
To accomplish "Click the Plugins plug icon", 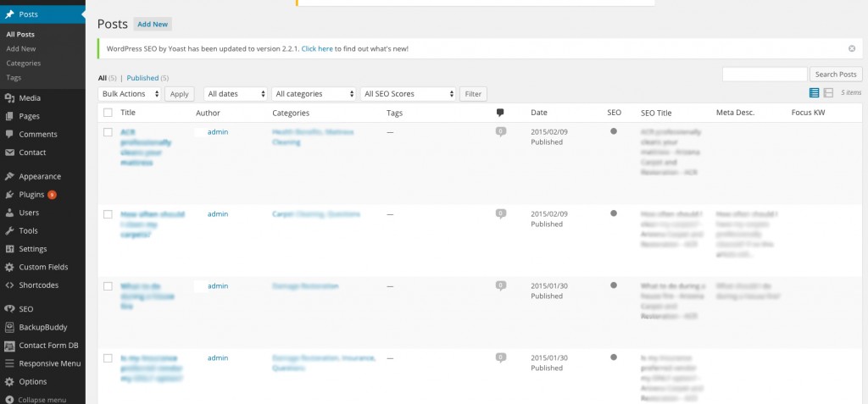I will 9,195.
